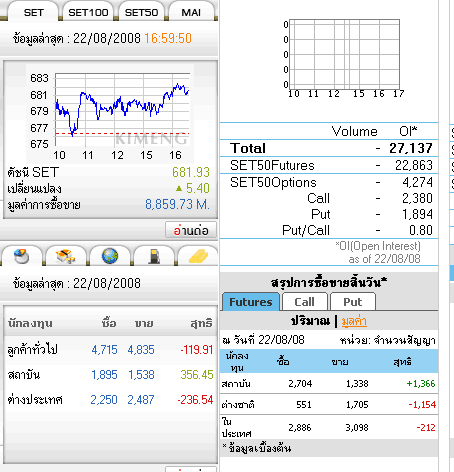Switch to the SET100 tab
The image size is (454, 472).
click(88, 13)
